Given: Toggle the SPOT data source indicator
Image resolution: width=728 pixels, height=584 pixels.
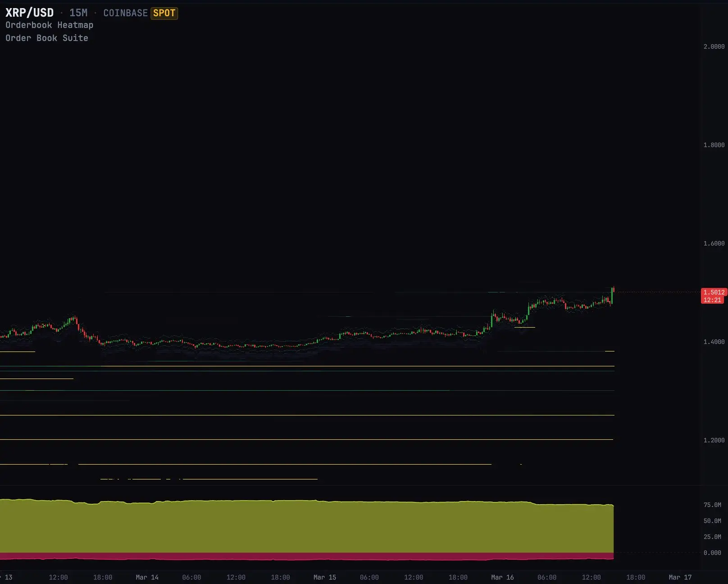Looking at the screenshot, I should click(x=164, y=13).
